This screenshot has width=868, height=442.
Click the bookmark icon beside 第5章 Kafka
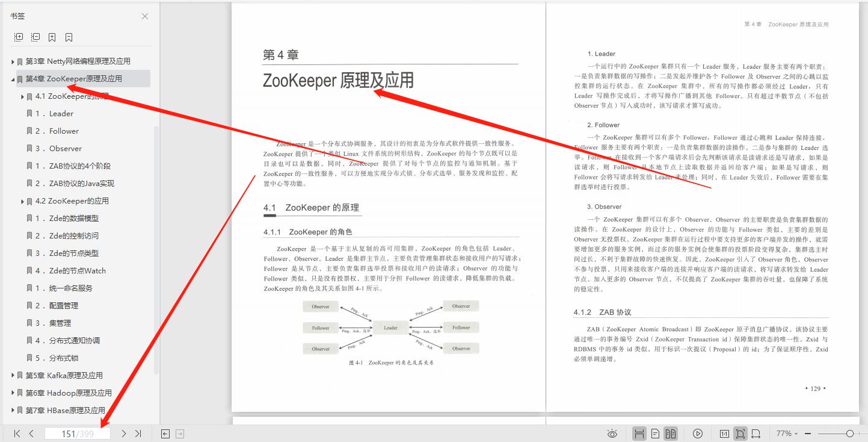pos(20,376)
